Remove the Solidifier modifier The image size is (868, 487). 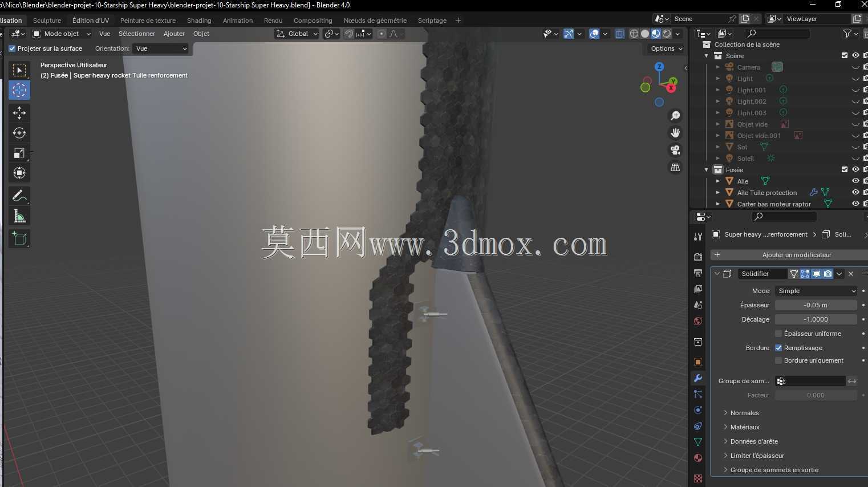click(851, 274)
